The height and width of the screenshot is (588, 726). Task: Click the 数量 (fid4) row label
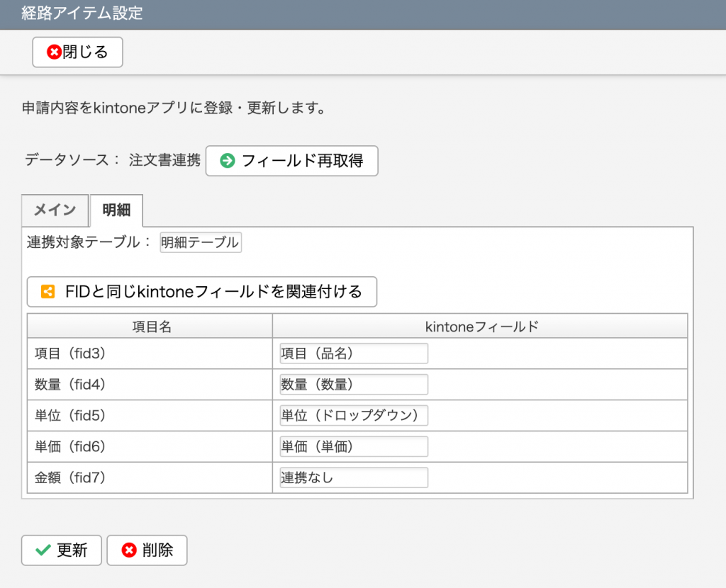(70, 385)
